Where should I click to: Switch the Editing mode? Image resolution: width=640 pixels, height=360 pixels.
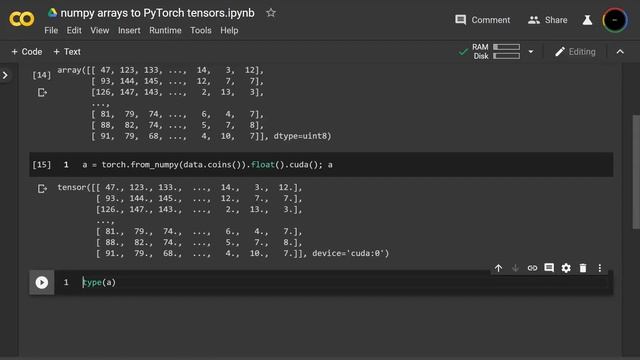[575, 52]
